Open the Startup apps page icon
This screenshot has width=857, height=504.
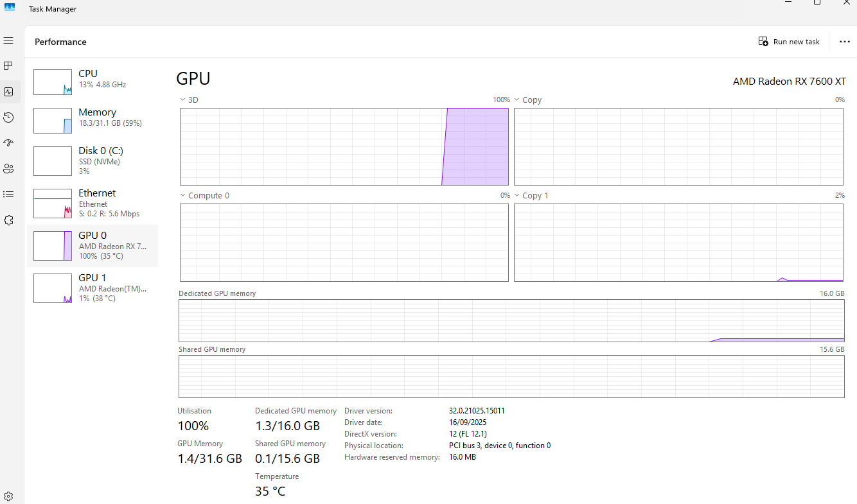coord(8,143)
